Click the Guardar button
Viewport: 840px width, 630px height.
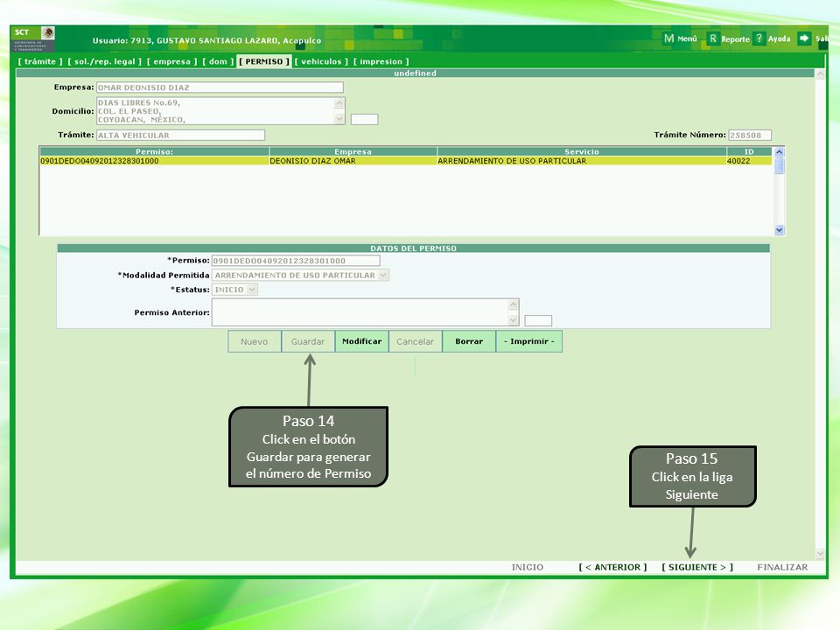[x=308, y=341]
